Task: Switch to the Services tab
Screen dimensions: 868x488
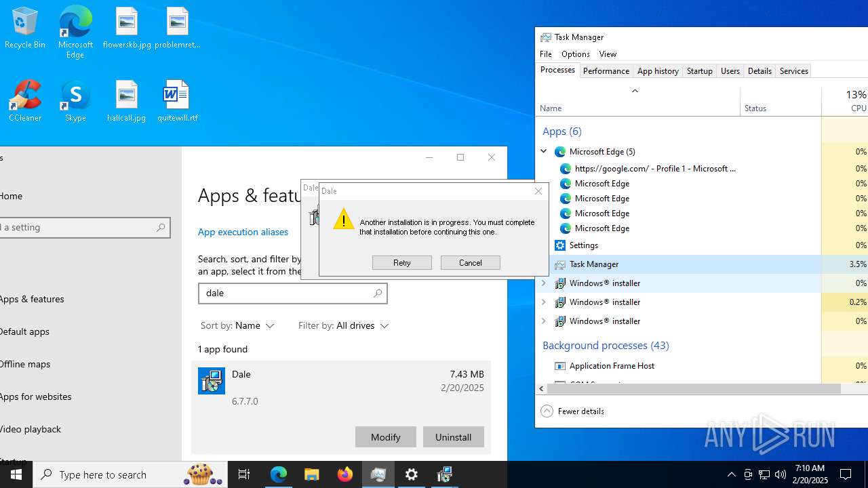Action: click(794, 71)
